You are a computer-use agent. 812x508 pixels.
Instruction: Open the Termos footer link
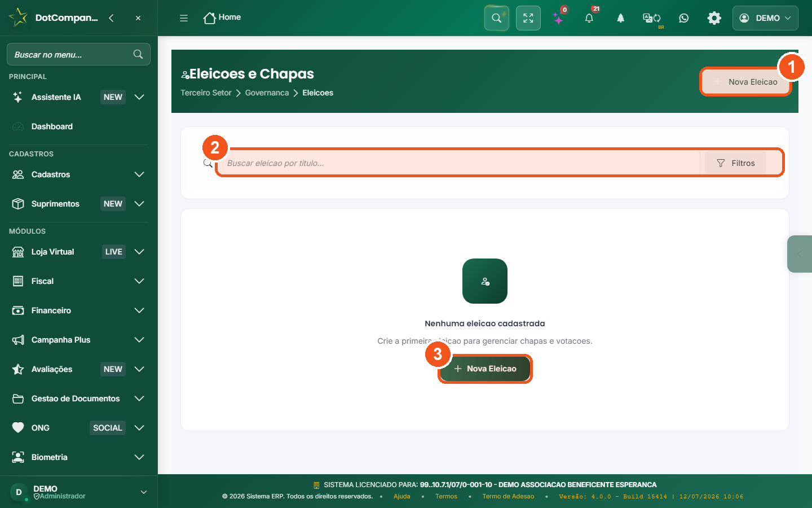click(446, 497)
